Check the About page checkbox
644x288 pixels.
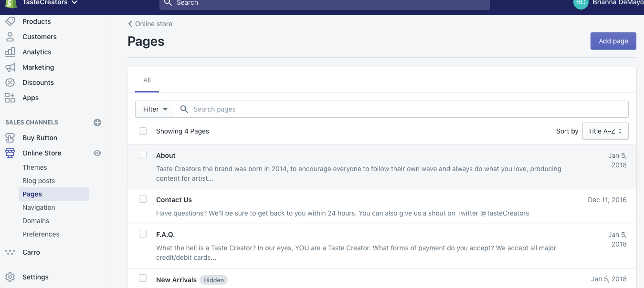(x=143, y=154)
